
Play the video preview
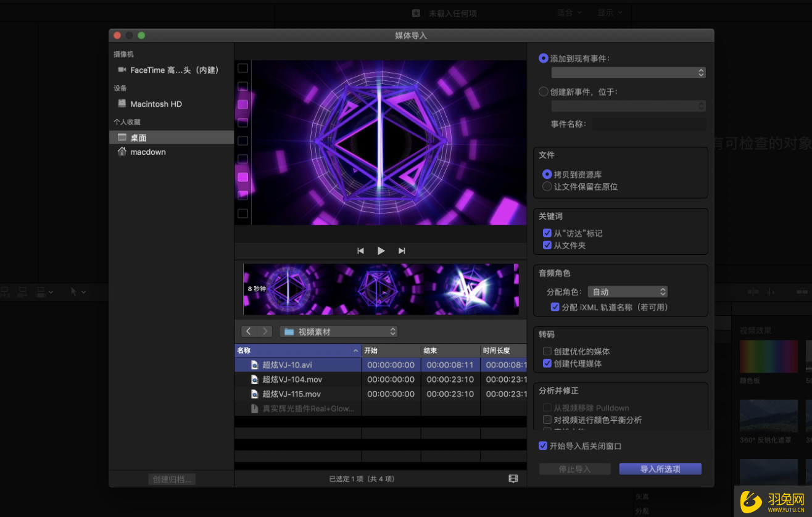coord(381,250)
